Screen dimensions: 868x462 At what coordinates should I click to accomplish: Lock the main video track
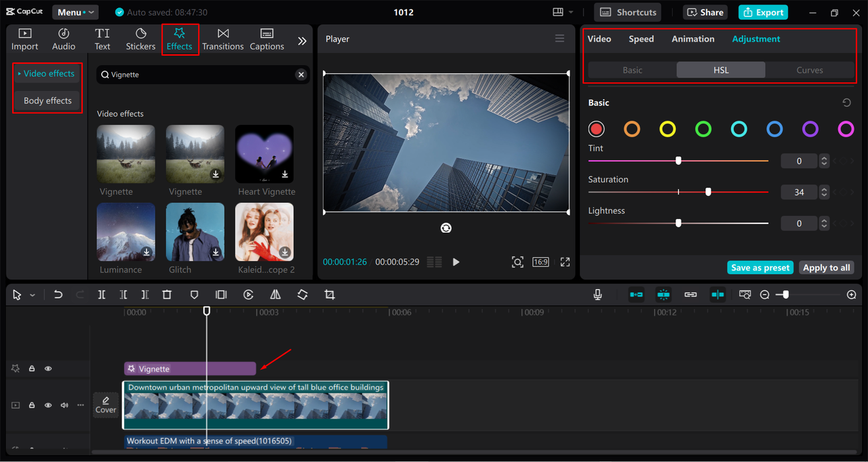click(32, 405)
